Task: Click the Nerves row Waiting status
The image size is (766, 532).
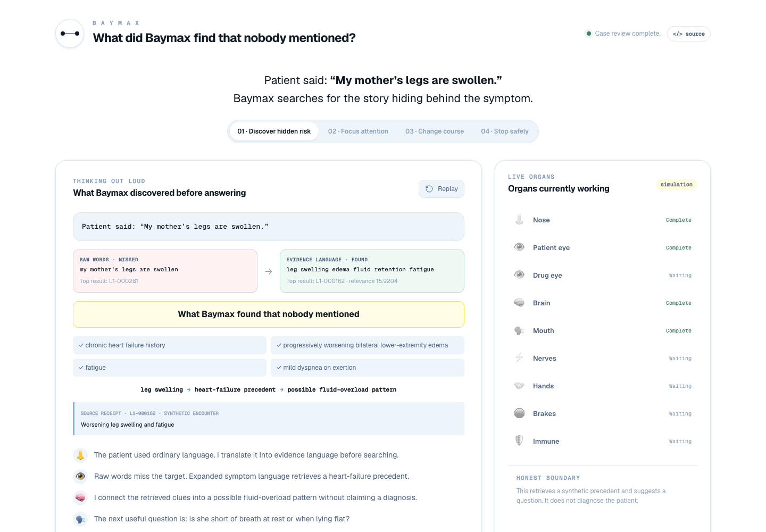Action: coord(680,359)
